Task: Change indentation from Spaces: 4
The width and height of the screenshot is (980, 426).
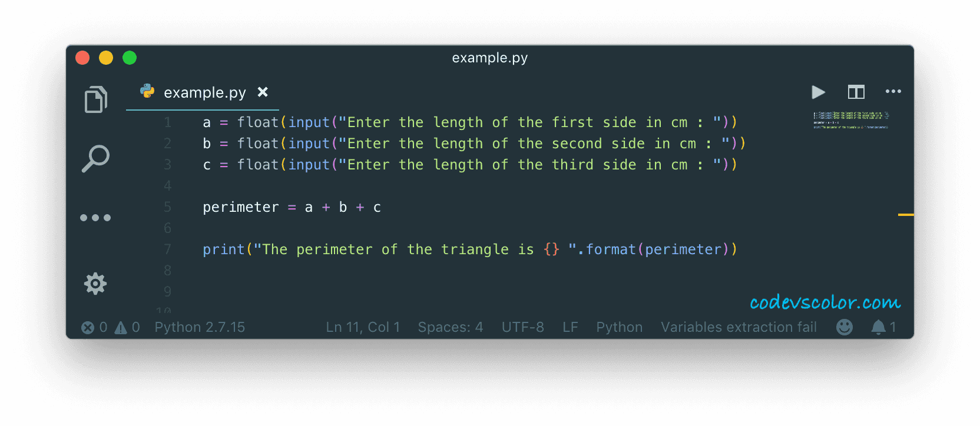Action: pos(451,327)
